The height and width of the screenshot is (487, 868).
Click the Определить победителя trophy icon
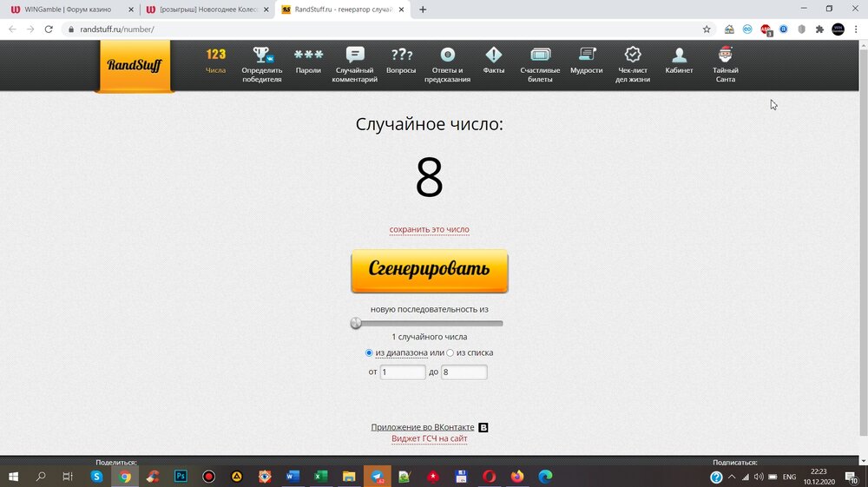261,56
